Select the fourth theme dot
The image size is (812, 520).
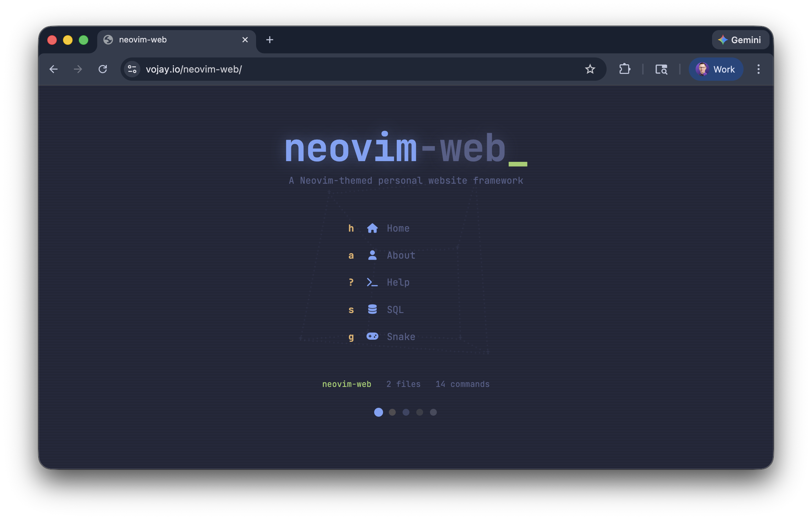click(x=420, y=412)
